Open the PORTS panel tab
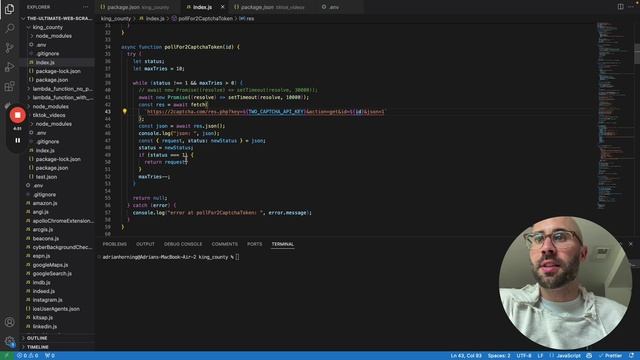This screenshot has height=360, width=640. [x=255, y=244]
